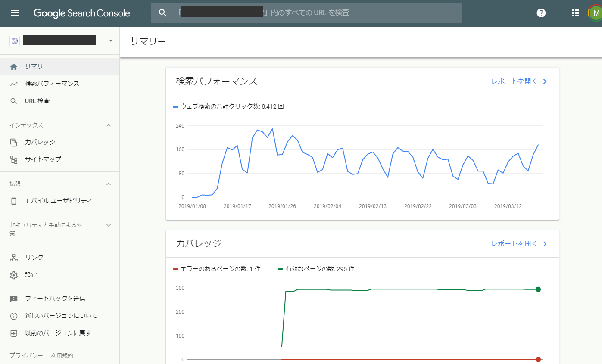Collapse the インデックス section
Image resolution: width=602 pixels, height=364 pixels.
[x=109, y=125]
